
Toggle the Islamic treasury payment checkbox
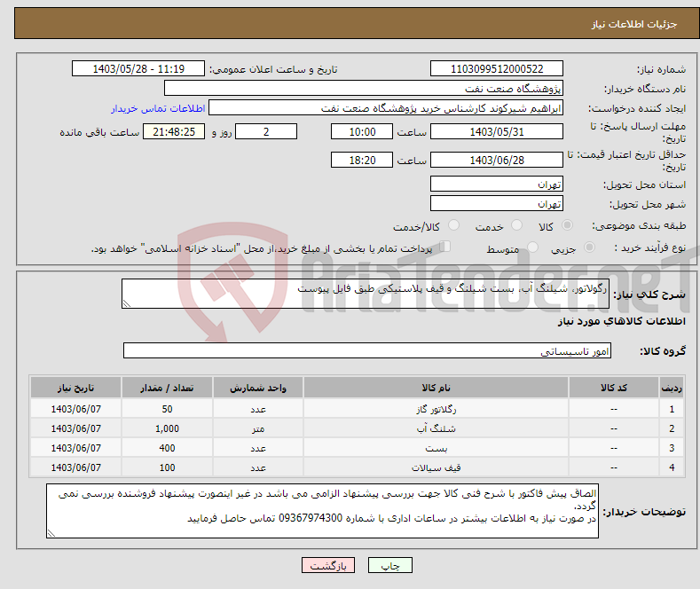pyautogui.click(x=445, y=247)
